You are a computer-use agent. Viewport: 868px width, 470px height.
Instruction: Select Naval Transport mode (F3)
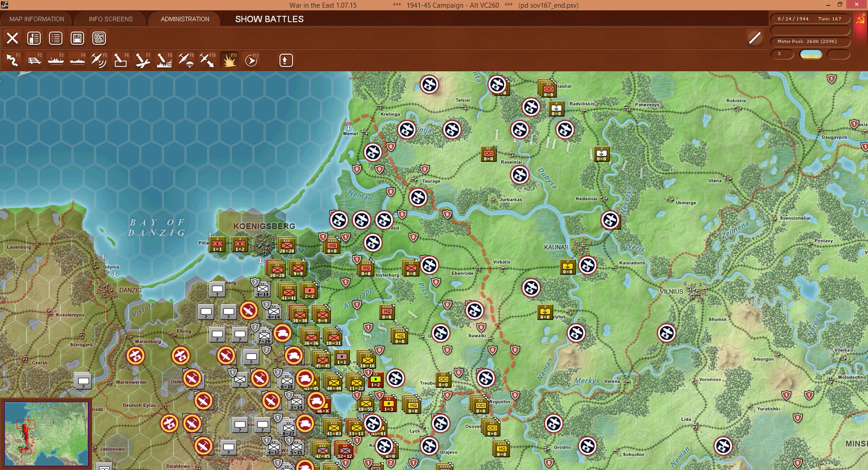tap(56, 60)
